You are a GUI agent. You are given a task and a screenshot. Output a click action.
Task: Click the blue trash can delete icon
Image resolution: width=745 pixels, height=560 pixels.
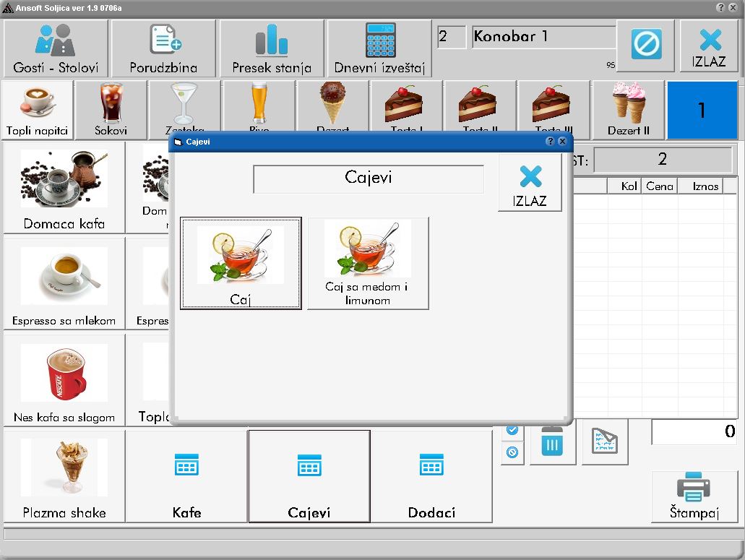tap(553, 443)
